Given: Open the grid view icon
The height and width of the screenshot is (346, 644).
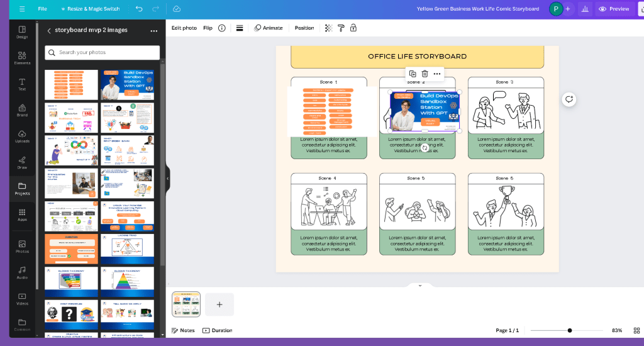Looking at the screenshot, I should 636,330.
